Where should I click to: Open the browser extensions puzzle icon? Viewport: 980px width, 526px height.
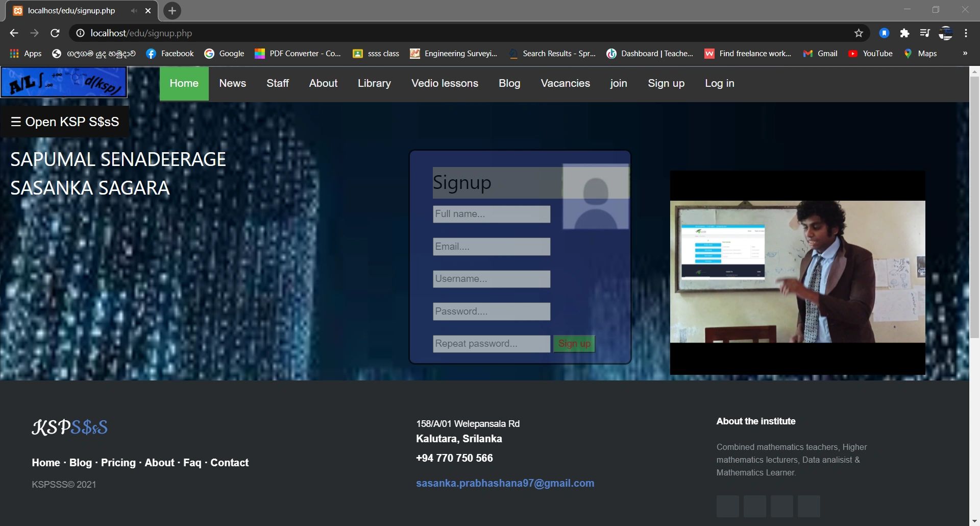[904, 33]
